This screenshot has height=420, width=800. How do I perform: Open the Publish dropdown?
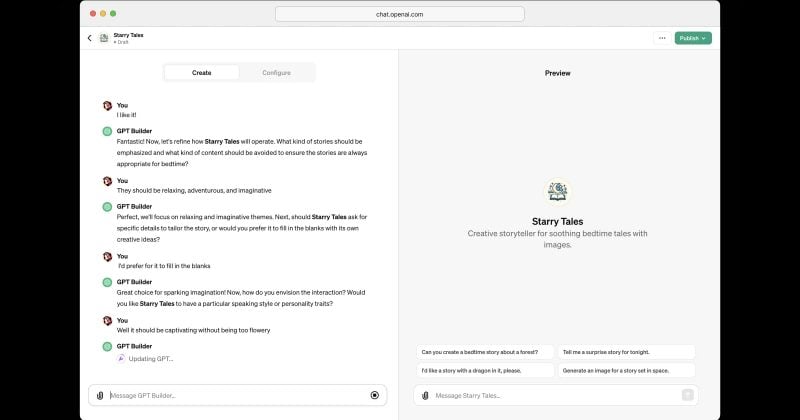[x=693, y=38]
